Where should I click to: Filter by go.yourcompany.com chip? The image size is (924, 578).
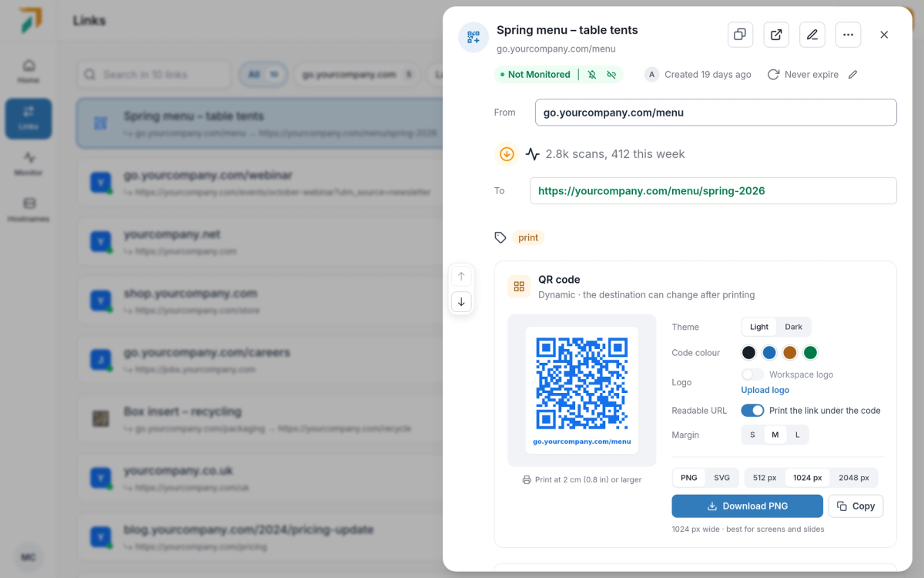pyautogui.click(x=357, y=75)
